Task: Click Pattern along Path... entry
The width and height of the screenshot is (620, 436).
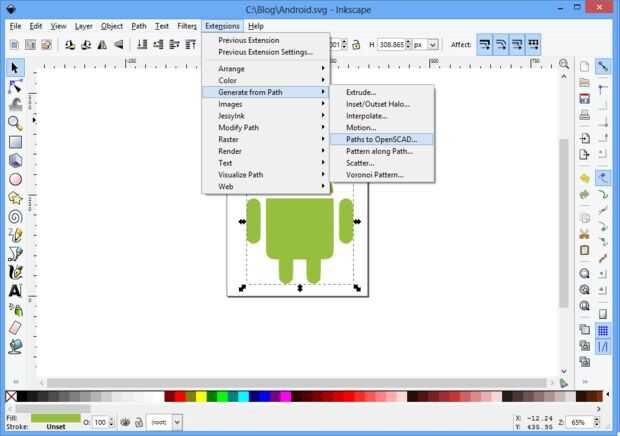Action: coord(382,151)
